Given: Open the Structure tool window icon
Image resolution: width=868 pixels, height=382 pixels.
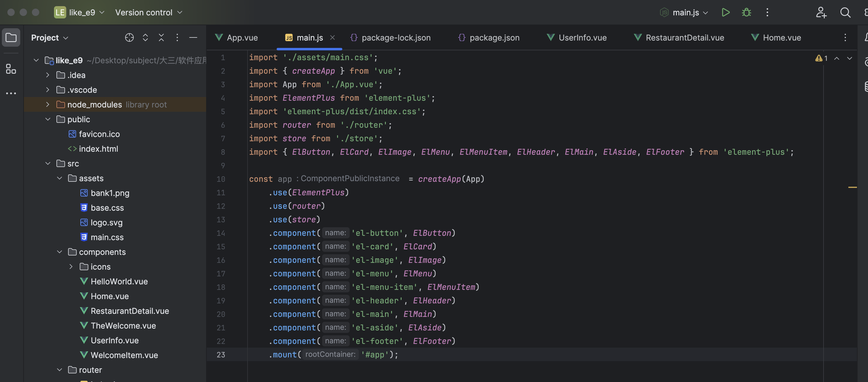Looking at the screenshot, I should coord(11,69).
